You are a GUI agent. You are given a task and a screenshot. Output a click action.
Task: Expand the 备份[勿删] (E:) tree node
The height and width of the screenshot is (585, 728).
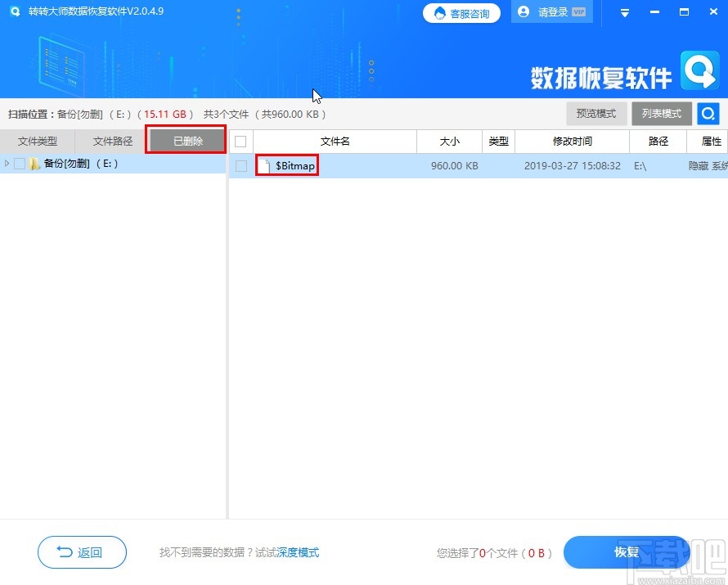click(x=8, y=163)
